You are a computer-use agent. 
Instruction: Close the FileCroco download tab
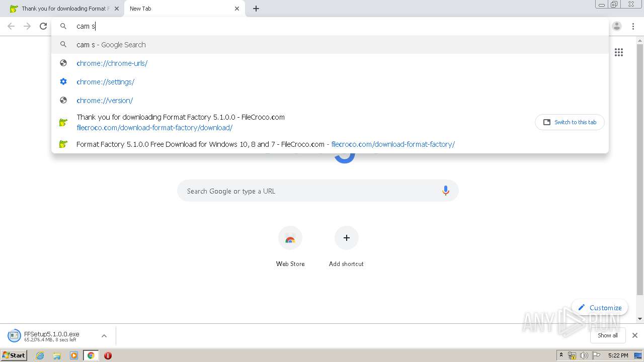coord(117,9)
